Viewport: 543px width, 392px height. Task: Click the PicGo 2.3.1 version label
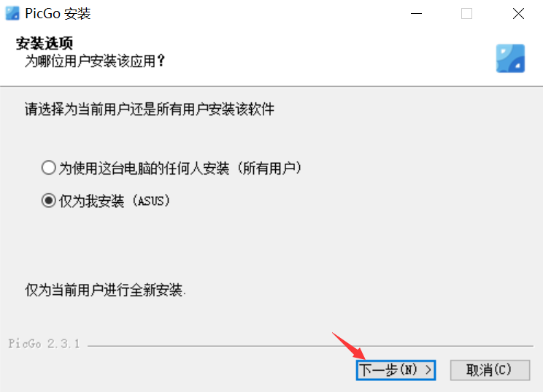45,344
